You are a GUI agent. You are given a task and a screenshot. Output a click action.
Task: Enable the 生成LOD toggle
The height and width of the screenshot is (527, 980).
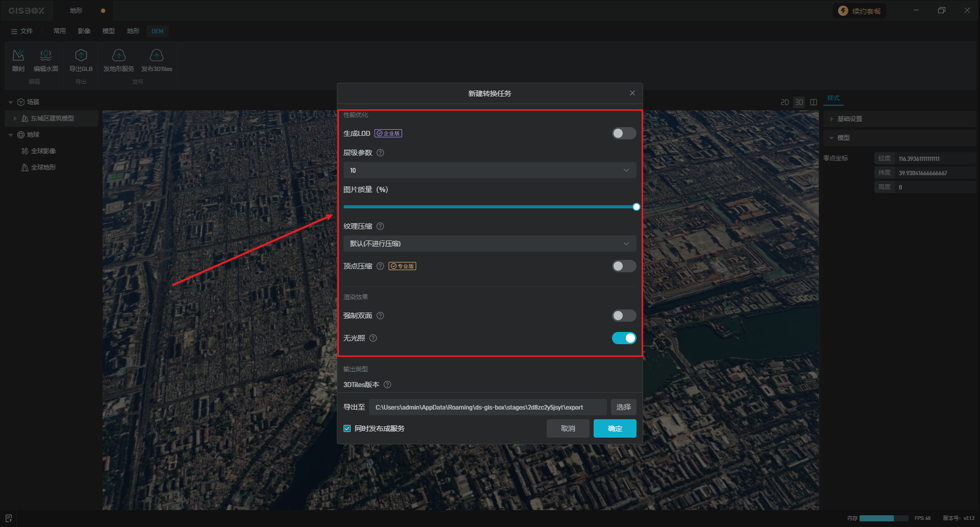click(624, 133)
